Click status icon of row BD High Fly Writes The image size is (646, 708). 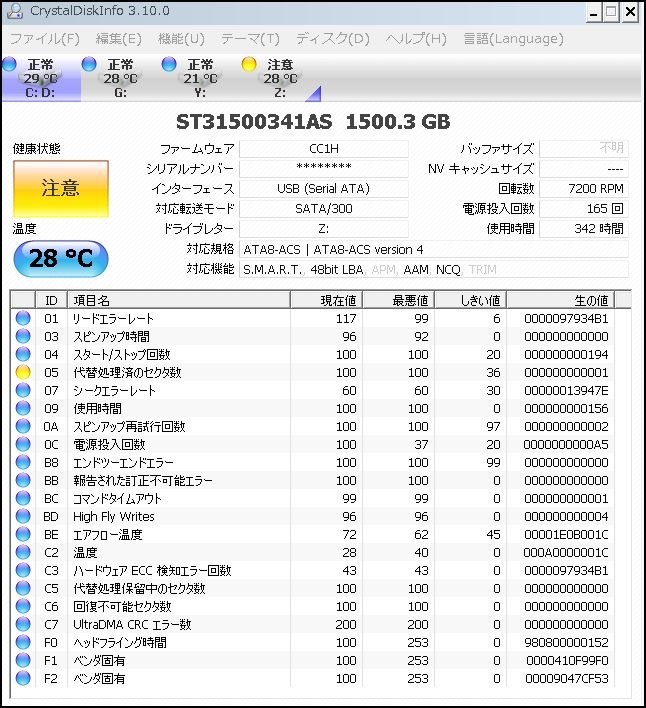[23, 516]
